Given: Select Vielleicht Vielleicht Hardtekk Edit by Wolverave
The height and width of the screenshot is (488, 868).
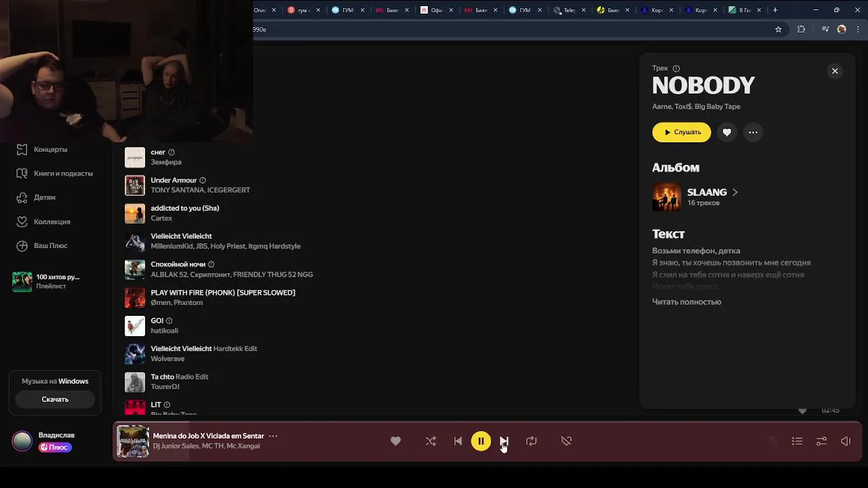Looking at the screenshot, I should [203, 348].
